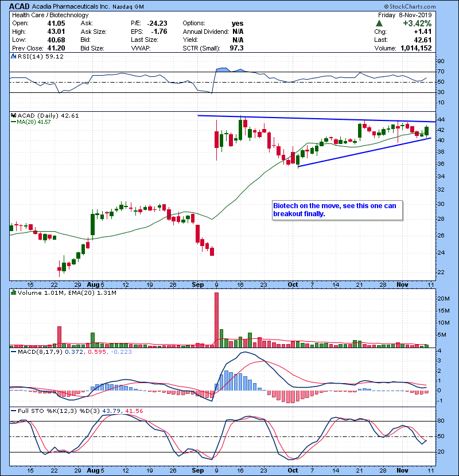Click the Aug month label under price chart
The image size is (459, 476).
[93, 285]
